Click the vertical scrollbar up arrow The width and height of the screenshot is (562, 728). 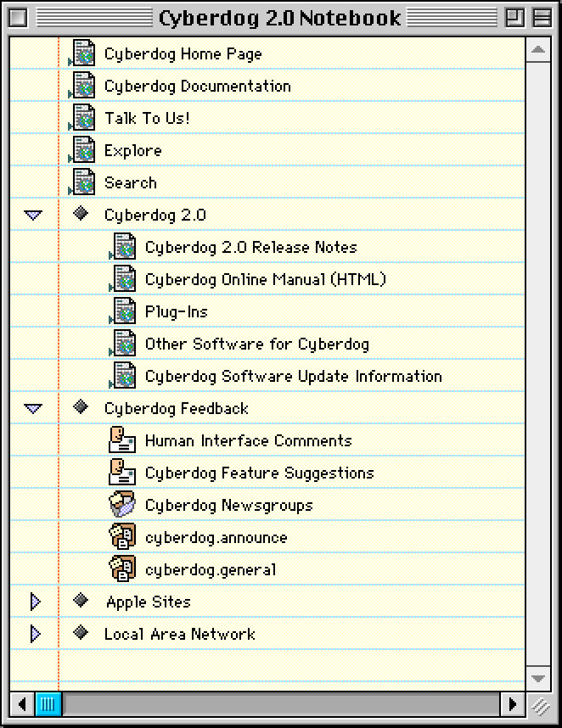tap(537, 50)
